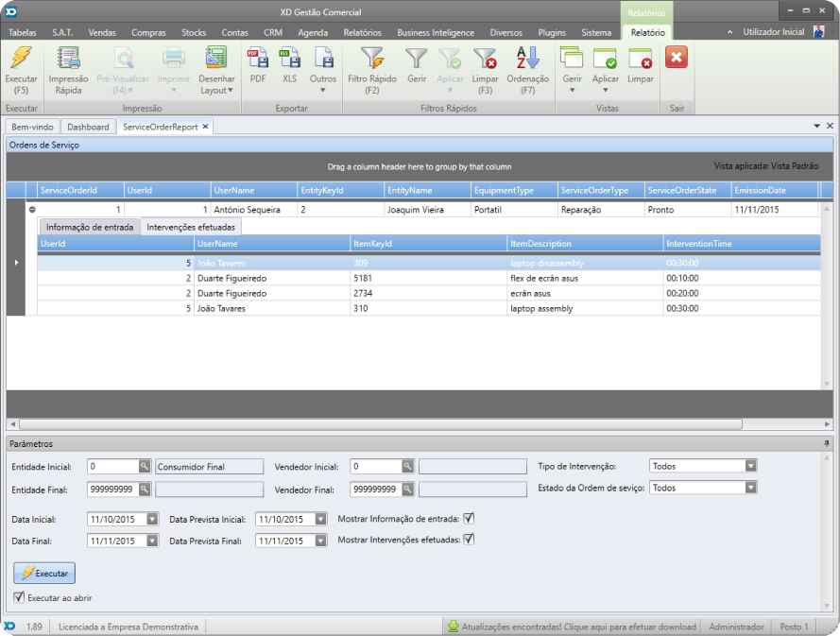The image size is (840, 636).
Task: Export report with the XLS icon
Action: [x=290, y=58]
